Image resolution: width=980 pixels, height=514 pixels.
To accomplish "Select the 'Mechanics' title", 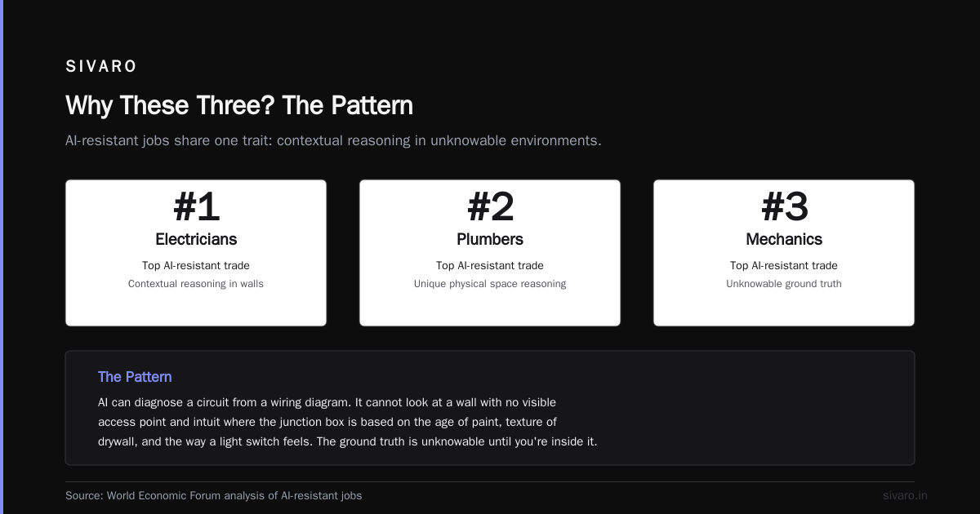I will (x=784, y=239).
